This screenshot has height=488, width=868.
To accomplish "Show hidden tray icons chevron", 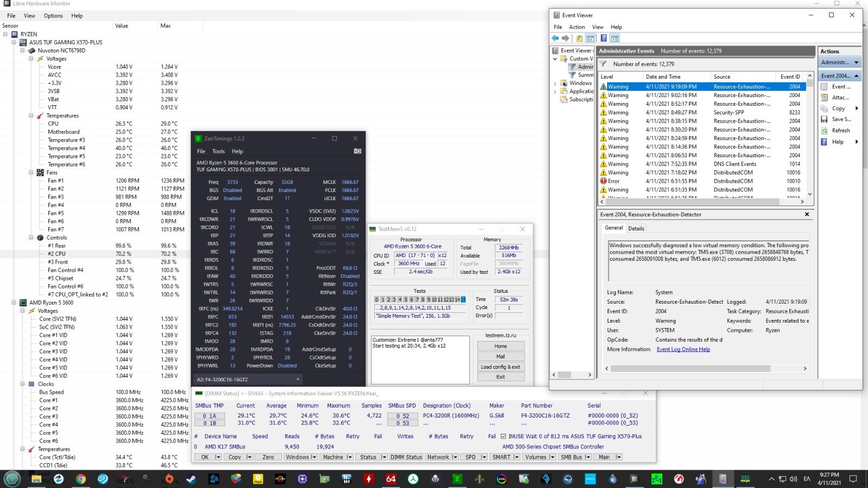I will pyautogui.click(x=771, y=479).
